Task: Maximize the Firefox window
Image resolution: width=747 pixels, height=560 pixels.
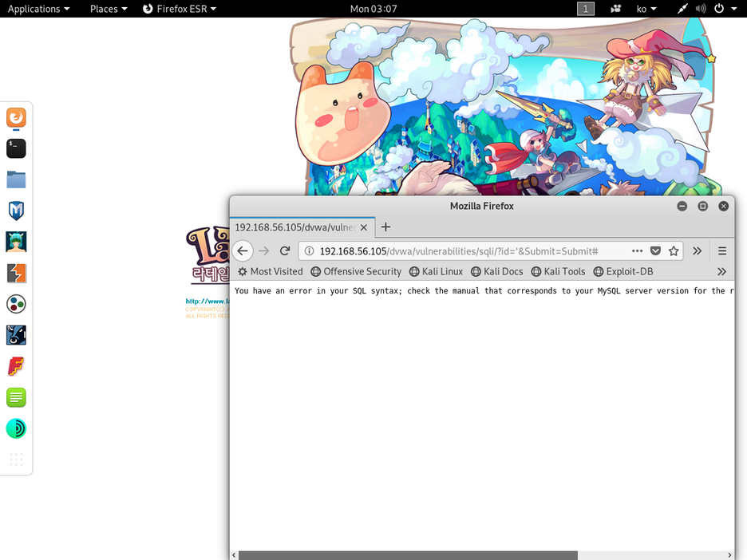Action: pos(702,206)
